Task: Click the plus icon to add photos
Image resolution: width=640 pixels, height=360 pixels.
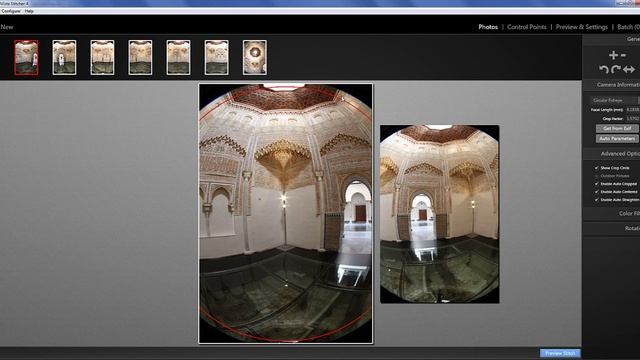Action: point(613,55)
